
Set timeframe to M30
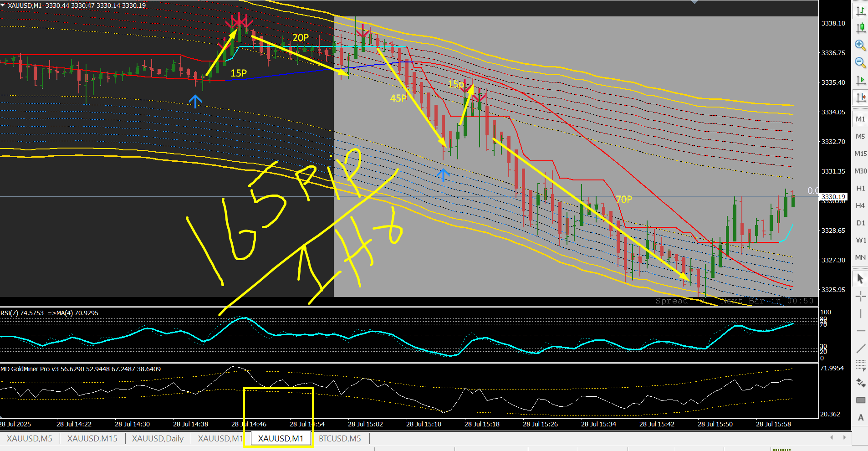[x=860, y=171]
